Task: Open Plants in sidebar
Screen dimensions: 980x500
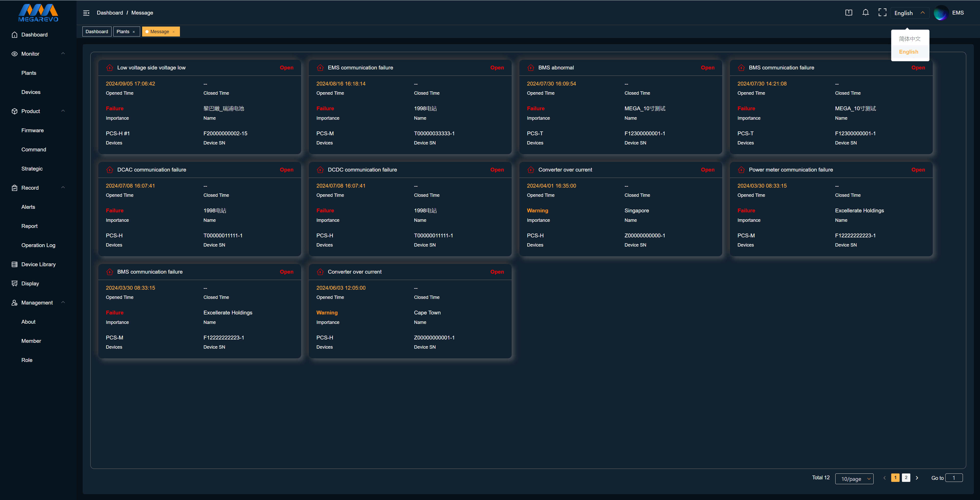Action: tap(29, 73)
